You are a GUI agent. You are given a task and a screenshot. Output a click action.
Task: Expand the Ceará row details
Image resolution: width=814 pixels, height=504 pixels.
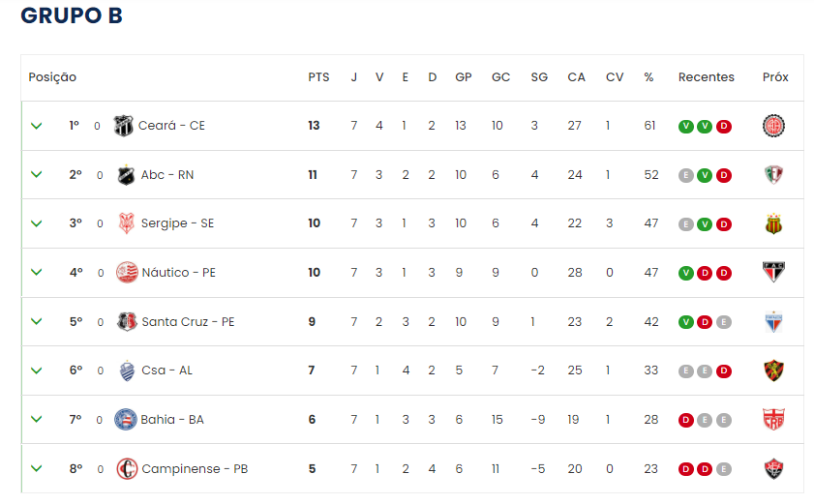point(37,126)
